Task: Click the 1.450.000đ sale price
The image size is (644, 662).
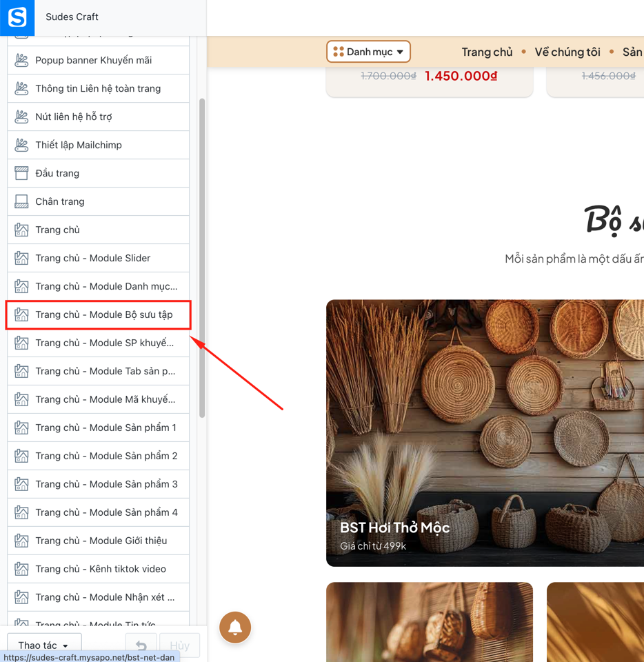Action: tap(461, 76)
